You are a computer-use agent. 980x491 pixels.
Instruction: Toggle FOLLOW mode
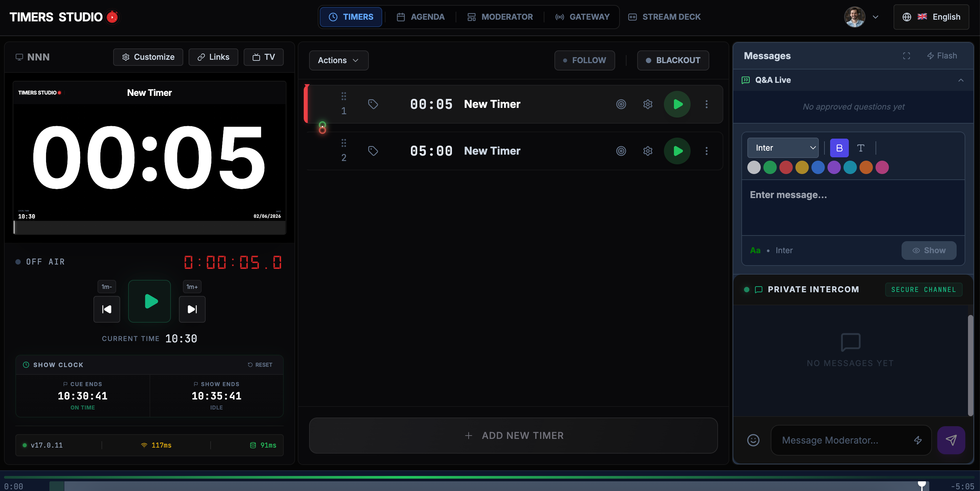584,60
